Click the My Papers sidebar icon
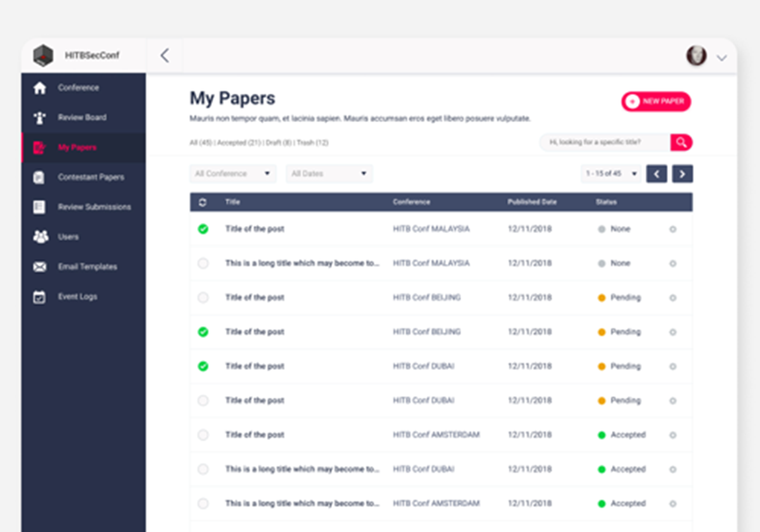 [x=40, y=148]
